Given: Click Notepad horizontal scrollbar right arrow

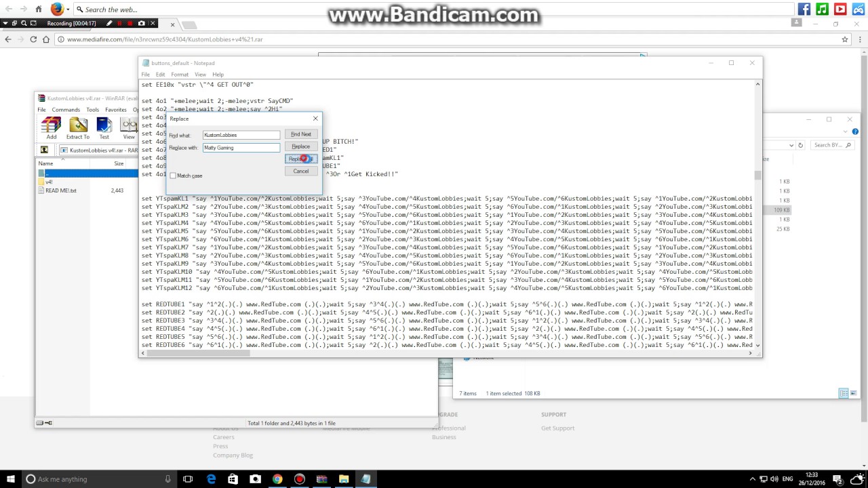Looking at the screenshot, I should 750,353.
